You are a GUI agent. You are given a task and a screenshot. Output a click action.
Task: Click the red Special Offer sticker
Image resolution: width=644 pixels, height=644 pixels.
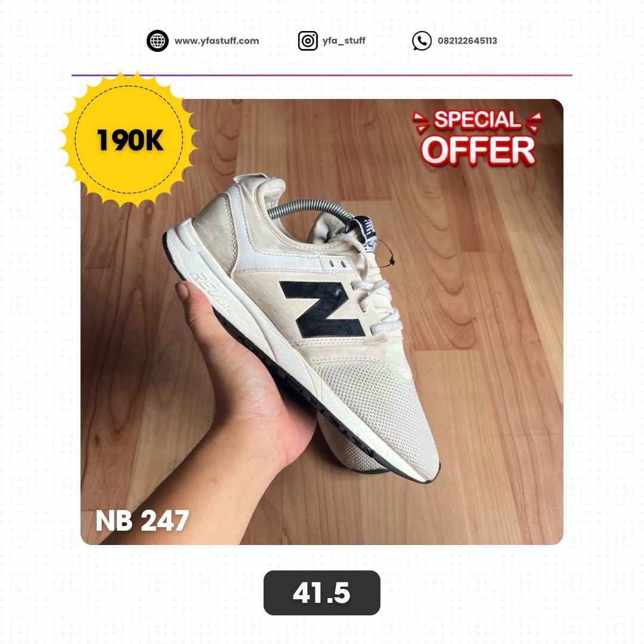[x=478, y=138]
